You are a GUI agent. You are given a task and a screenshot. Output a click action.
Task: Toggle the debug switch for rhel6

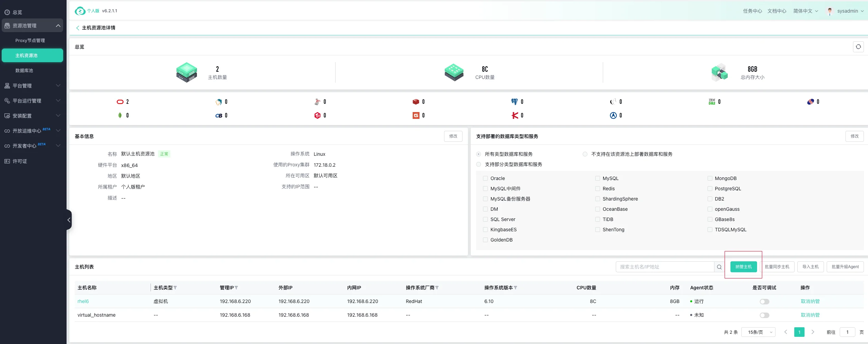click(764, 301)
